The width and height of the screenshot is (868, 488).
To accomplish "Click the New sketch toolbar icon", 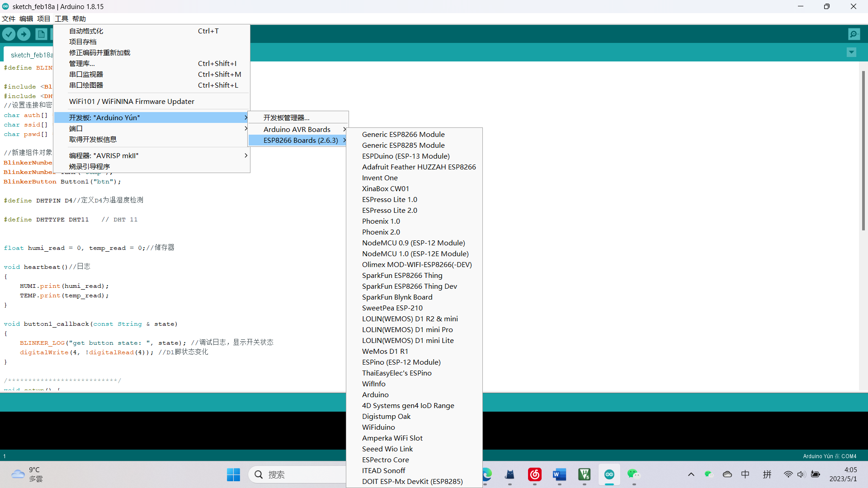I will 41,34.
